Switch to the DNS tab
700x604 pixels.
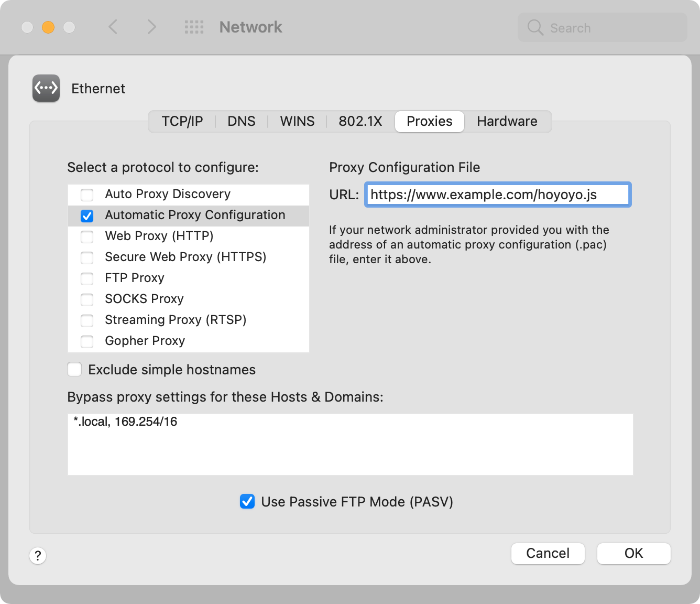point(241,122)
